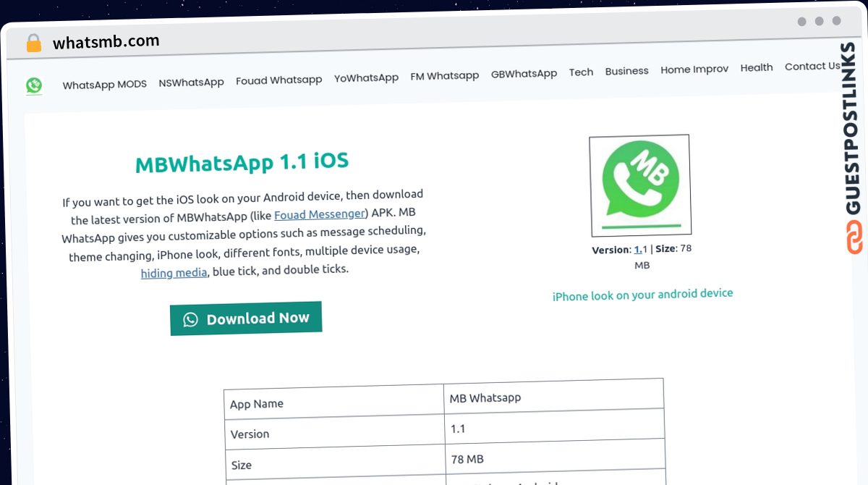Screen dimensions: 868x485
Task: Open the NSWhatsApp menu item
Action: point(192,83)
